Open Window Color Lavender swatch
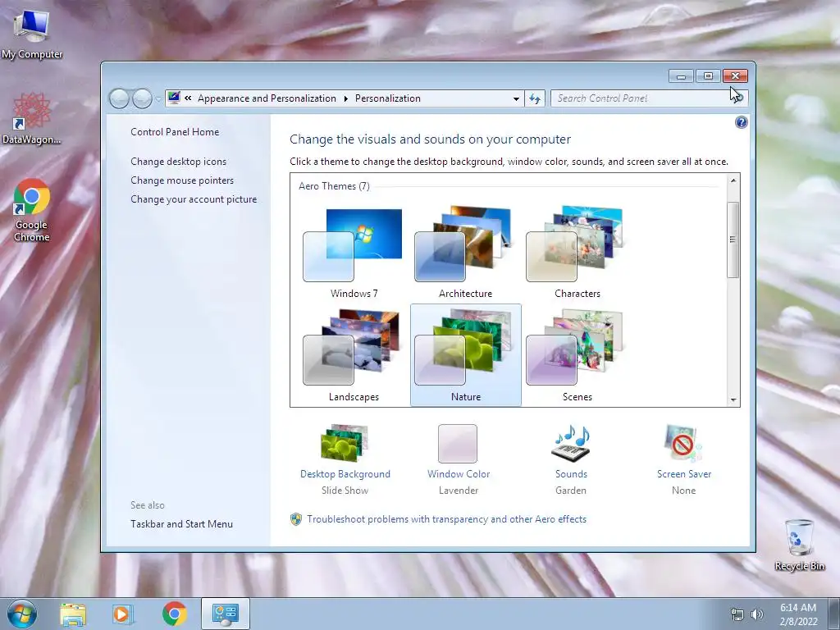Screen dimensions: 840x630 pos(458,444)
